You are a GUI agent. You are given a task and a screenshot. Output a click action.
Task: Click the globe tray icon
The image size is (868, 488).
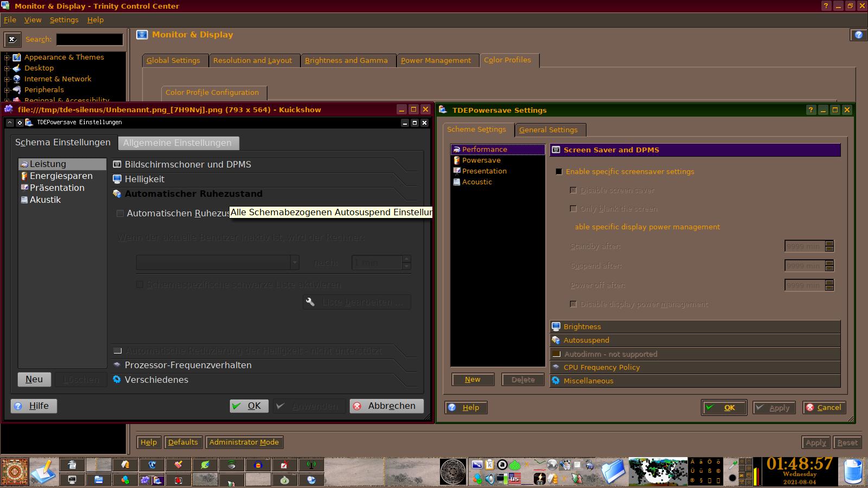tap(552, 465)
